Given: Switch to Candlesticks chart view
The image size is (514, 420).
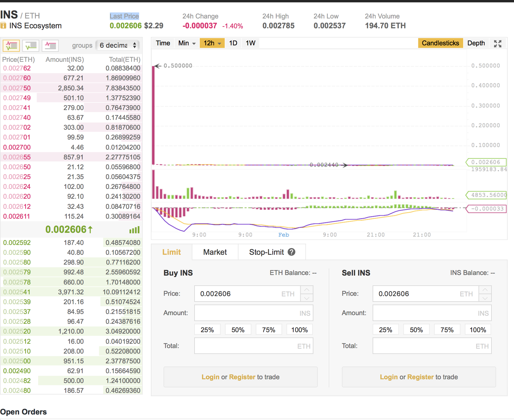Looking at the screenshot, I should pos(440,43).
